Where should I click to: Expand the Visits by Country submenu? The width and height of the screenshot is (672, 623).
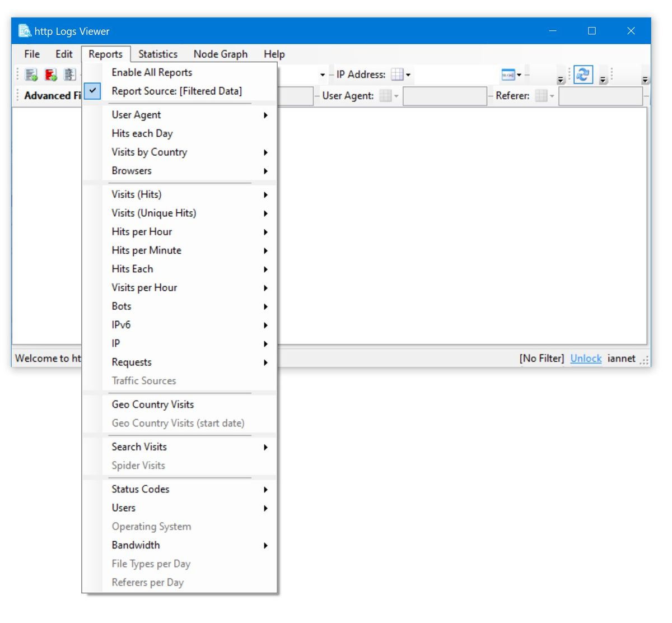[149, 152]
